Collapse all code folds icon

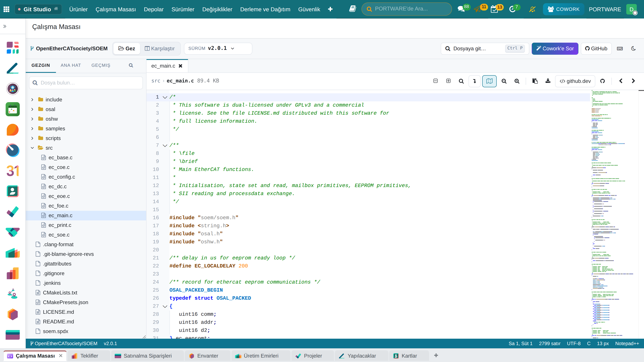(436, 81)
